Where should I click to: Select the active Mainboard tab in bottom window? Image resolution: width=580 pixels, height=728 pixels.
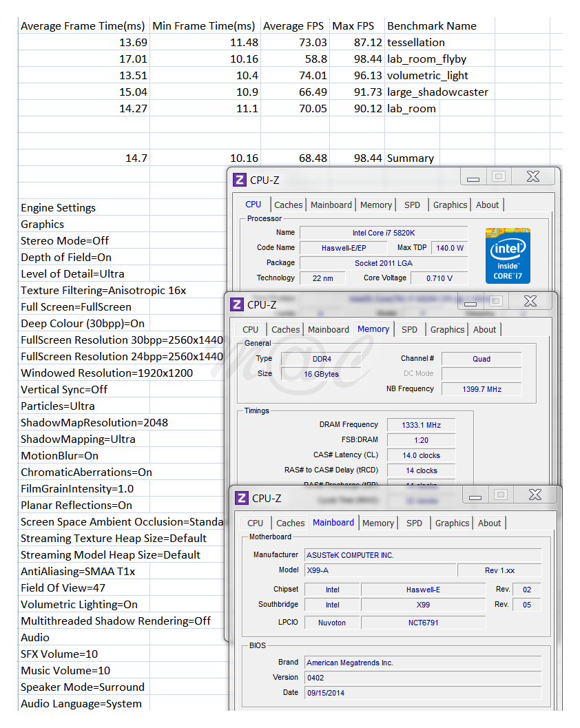(333, 522)
